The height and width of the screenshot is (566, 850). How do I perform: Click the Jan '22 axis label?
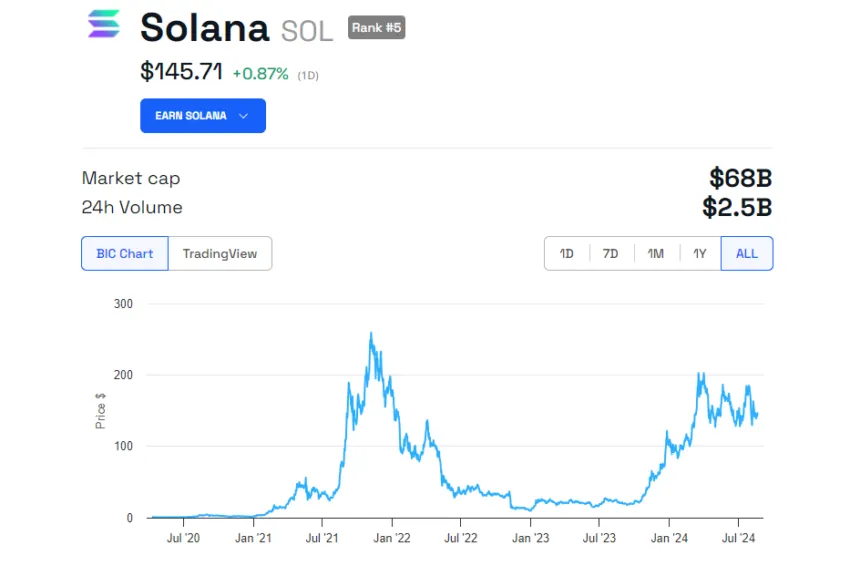pyautogui.click(x=392, y=538)
